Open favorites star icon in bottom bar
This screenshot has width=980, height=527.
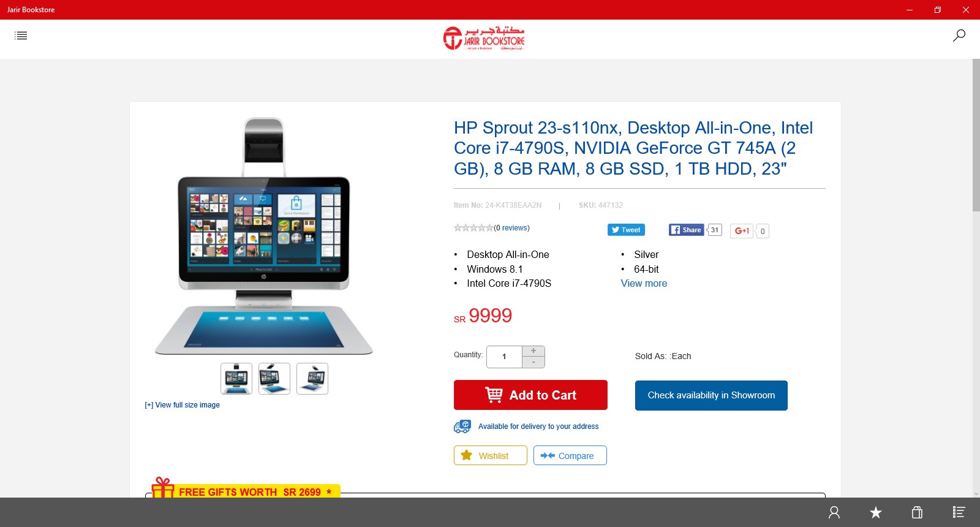click(876, 512)
